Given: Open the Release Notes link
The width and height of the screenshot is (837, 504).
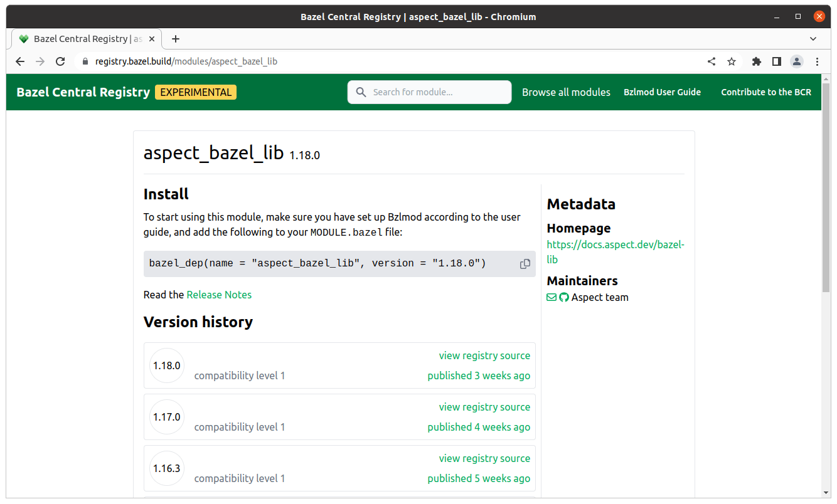Looking at the screenshot, I should pos(219,295).
